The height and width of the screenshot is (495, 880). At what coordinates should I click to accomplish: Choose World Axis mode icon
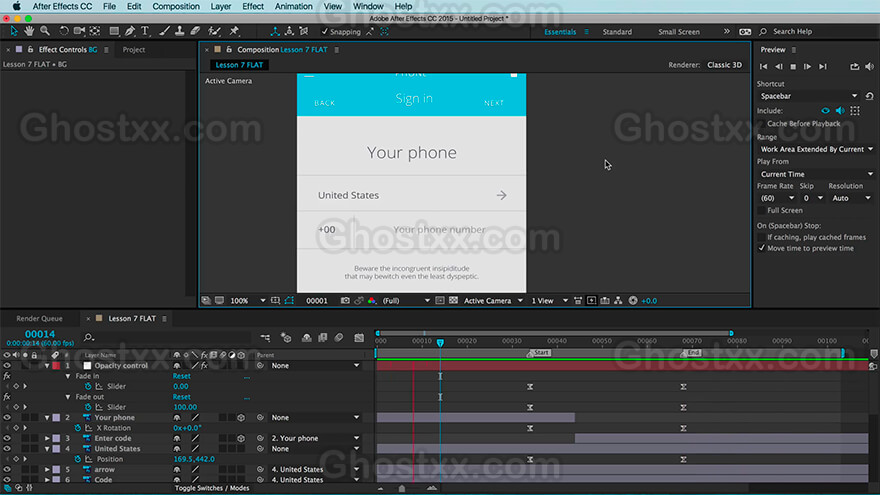click(x=289, y=31)
